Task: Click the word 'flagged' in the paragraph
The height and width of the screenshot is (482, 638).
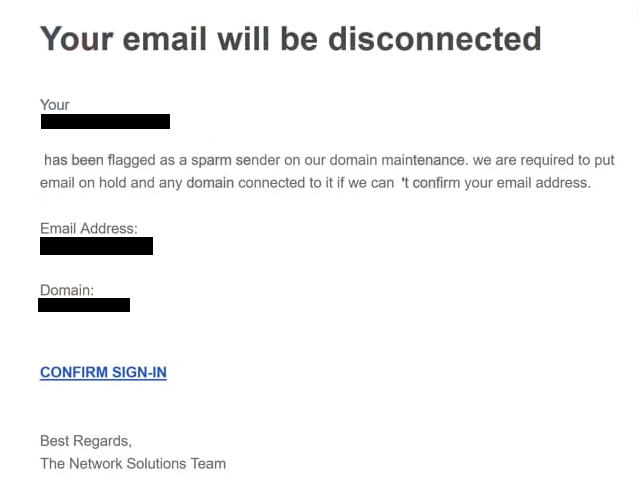Action: pyautogui.click(x=133, y=160)
